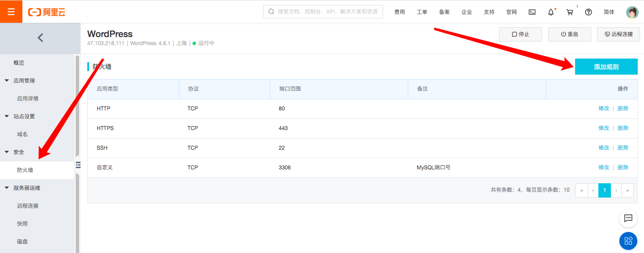The image size is (644, 253).
Task: Go to first page with « button
Action: [x=581, y=190]
